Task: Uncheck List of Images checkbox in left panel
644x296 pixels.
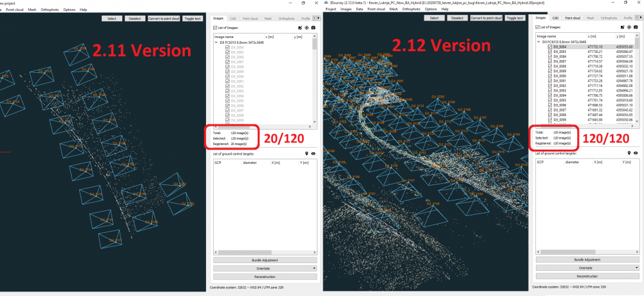Action: pyautogui.click(x=215, y=27)
